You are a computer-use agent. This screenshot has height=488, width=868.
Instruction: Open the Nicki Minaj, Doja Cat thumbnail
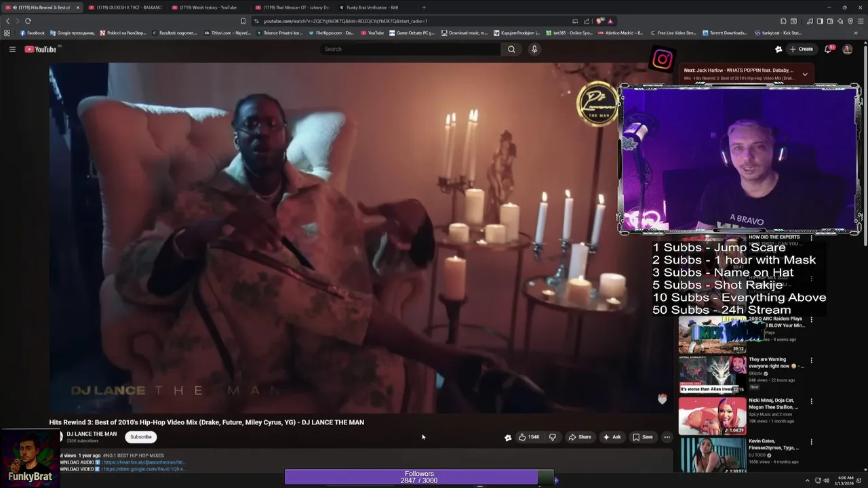(712, 415)
